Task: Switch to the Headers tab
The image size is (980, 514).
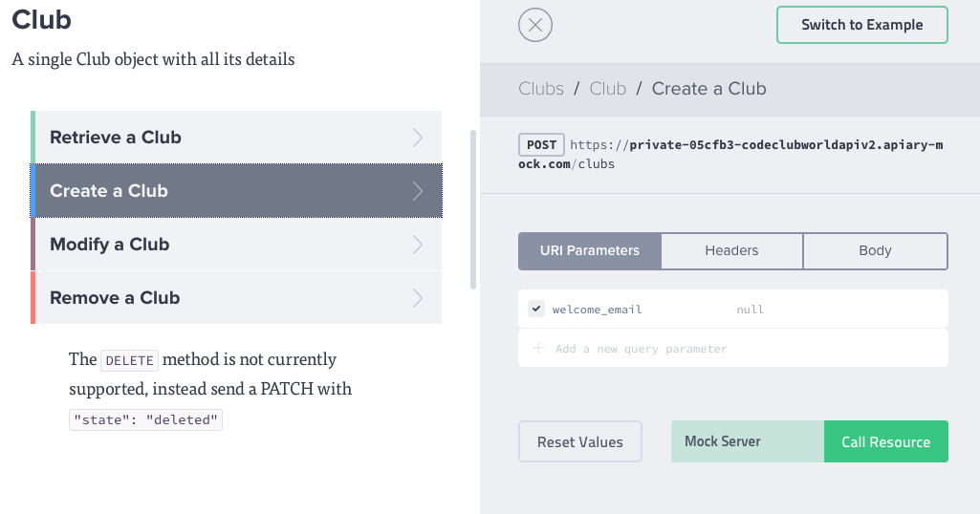Action: (731, 251)
